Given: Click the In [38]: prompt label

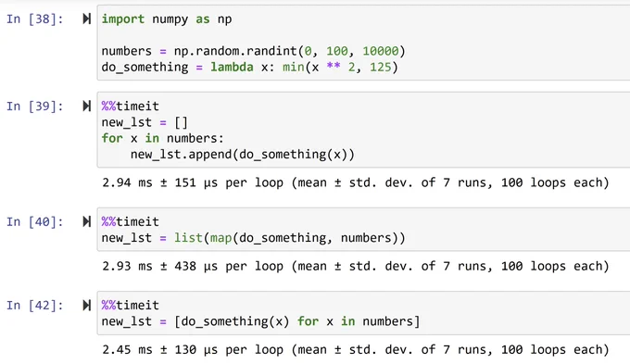Looking at the screenshot, I should pyautogui.click(x=35, y=19).
